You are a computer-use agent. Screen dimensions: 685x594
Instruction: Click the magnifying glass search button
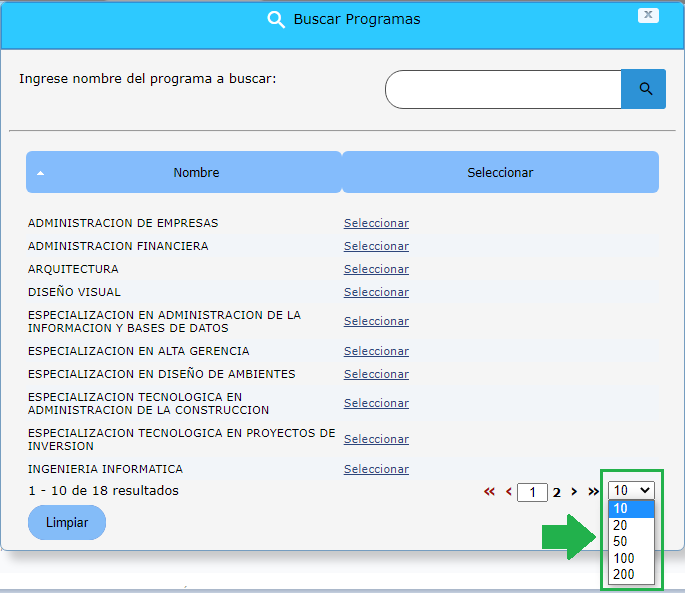tap(645, 89)
